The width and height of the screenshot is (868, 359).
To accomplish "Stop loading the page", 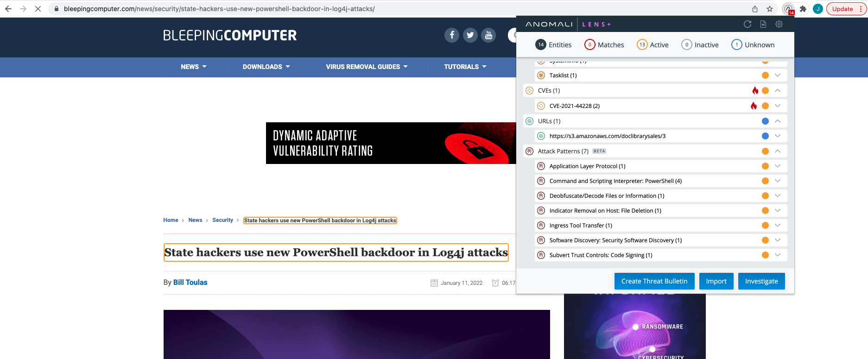I will pos(38,9).
